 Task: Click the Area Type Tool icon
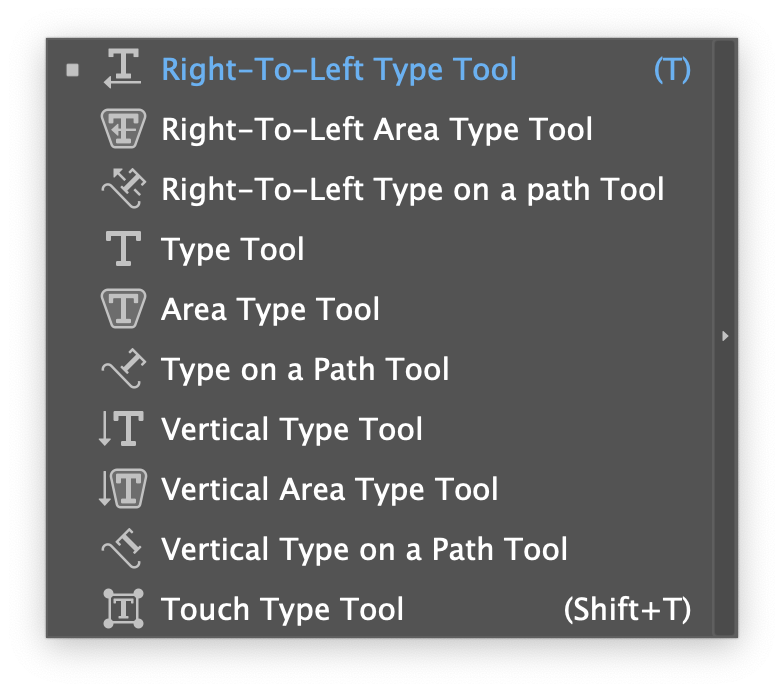click(123, 309)
